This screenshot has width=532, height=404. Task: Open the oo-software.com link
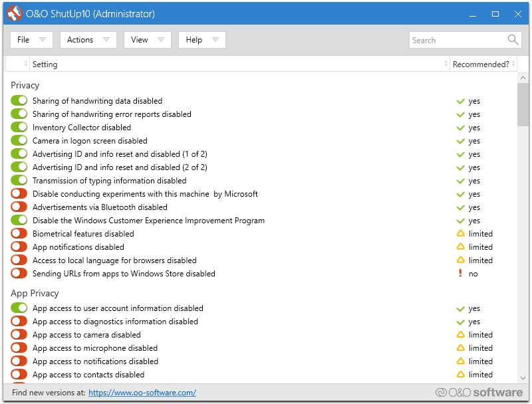pyautogui.click(x=142, y=393)
